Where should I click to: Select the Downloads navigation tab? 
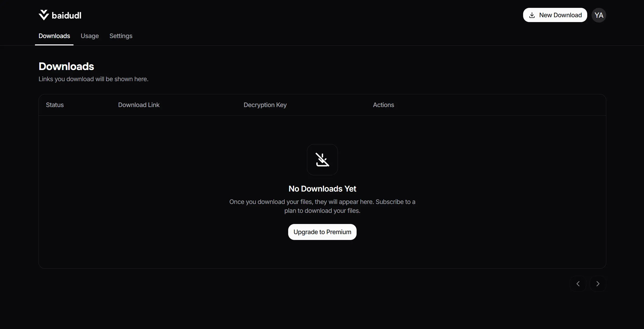(x=54, y=36)
